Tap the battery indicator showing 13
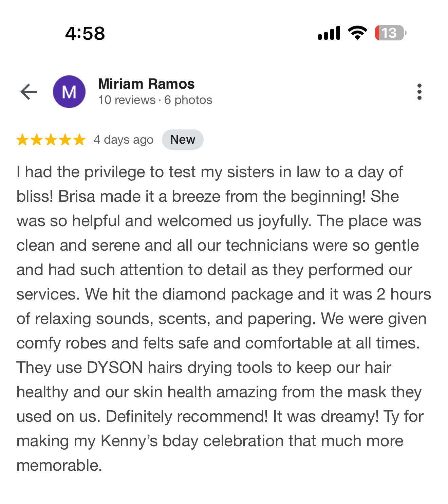The height and width of the screenshot is (504, 448). pos(390,33)
